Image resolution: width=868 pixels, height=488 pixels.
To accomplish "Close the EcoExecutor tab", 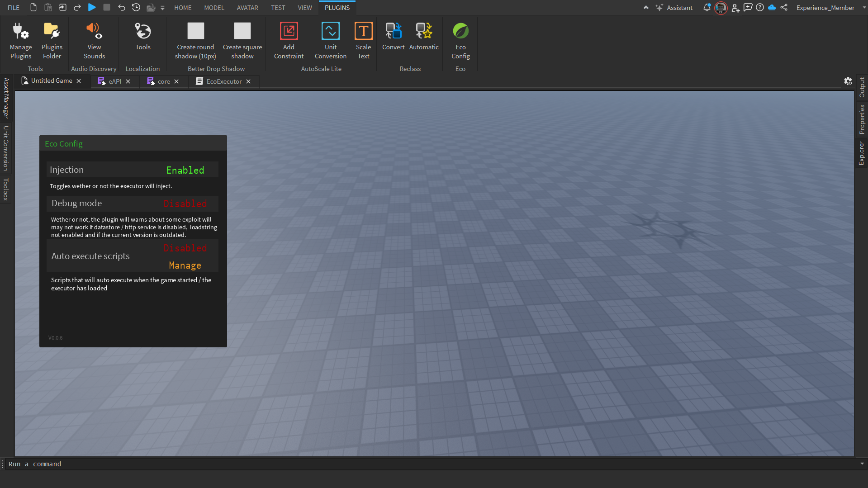I will (248, 81).
